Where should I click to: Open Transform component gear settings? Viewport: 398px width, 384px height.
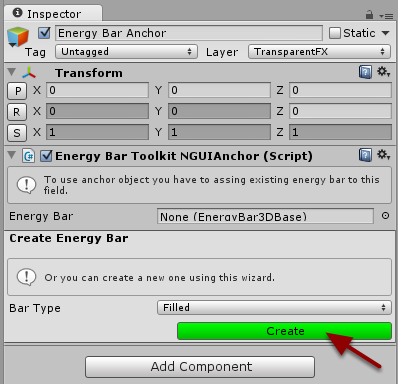point(383,71)
